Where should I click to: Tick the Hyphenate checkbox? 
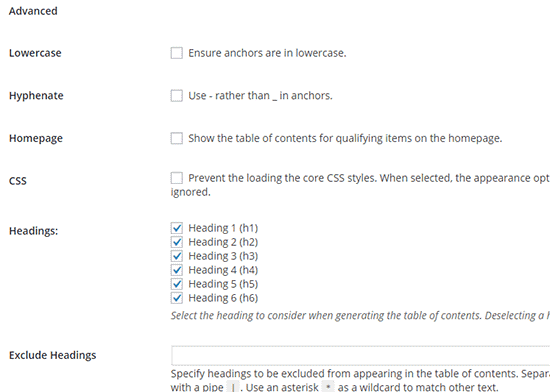point(176,96)
